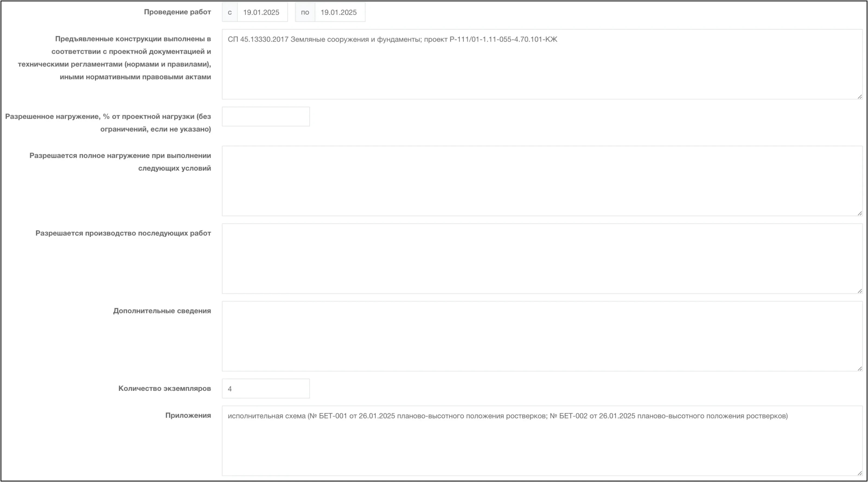The width and height of the screenshot is (868, 482).
Task: Focus the full loading conditions textarea
Action: (x=541, y=181)
